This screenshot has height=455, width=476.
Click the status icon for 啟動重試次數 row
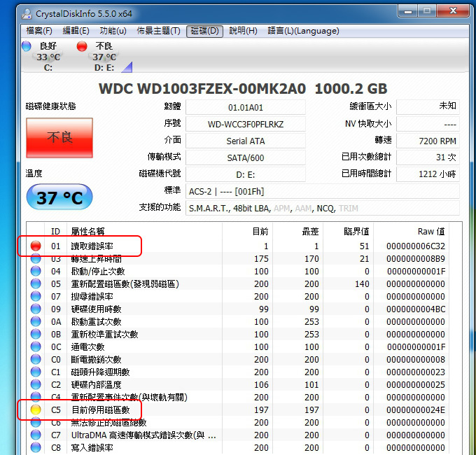(x=36, y=321)
